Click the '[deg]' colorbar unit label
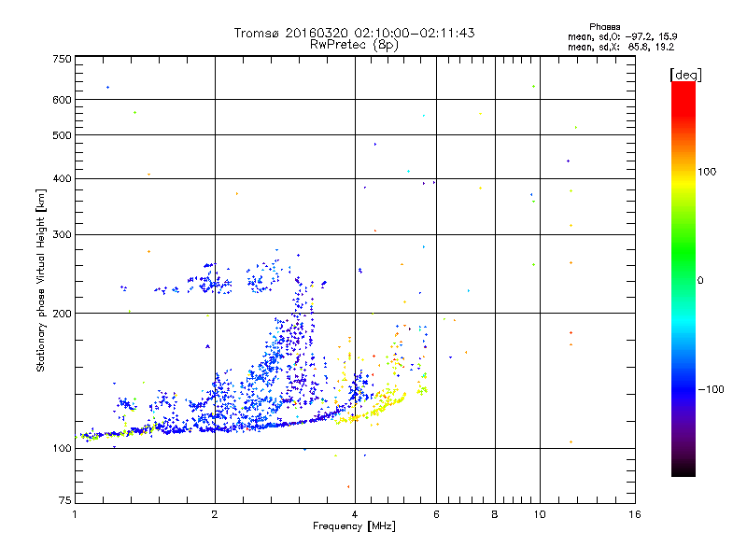 point(685,75)
